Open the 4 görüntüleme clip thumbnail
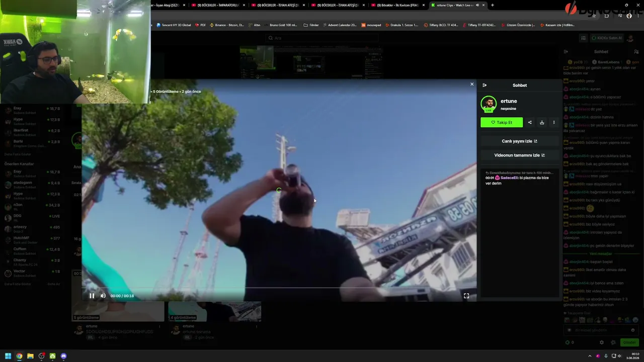Viewport: 644px width, 362px height. [215, 311]
